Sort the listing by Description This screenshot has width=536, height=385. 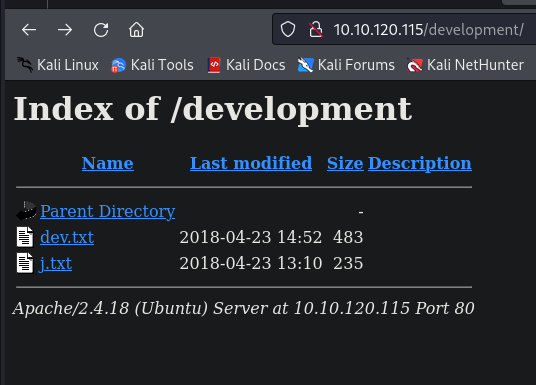[420, 163]
